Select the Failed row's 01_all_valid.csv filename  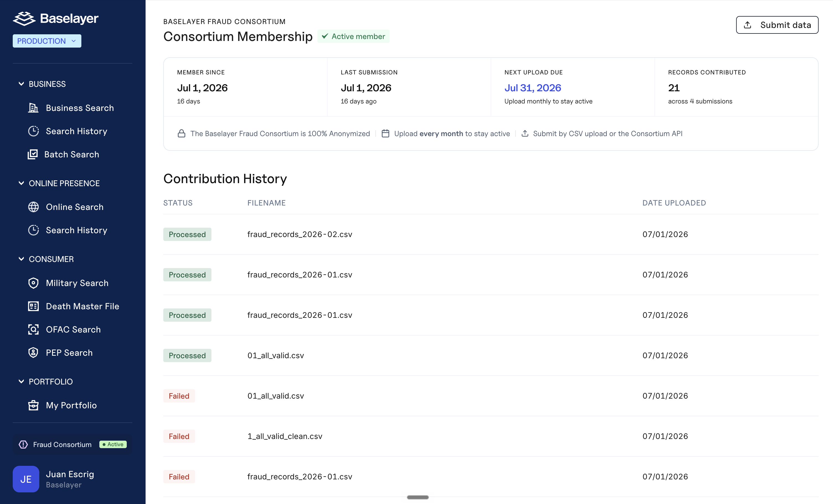pyautogui.click(x=276, y=396)
